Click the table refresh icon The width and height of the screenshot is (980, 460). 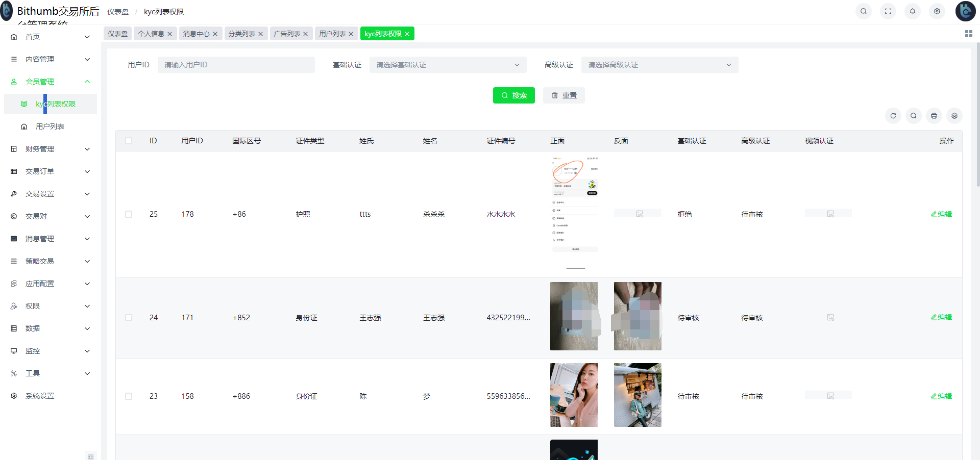[x=893, y=116]
